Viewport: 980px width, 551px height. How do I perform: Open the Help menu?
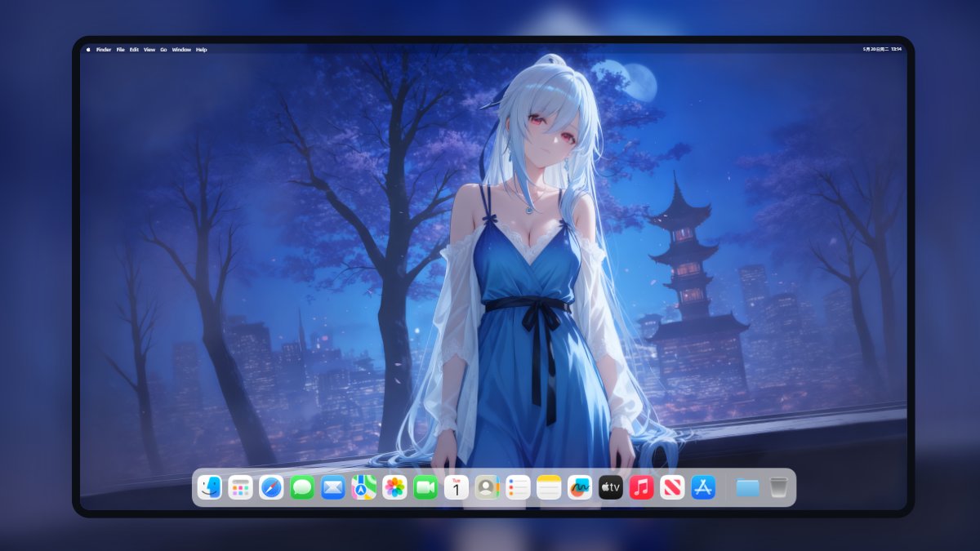coord(201,50)
